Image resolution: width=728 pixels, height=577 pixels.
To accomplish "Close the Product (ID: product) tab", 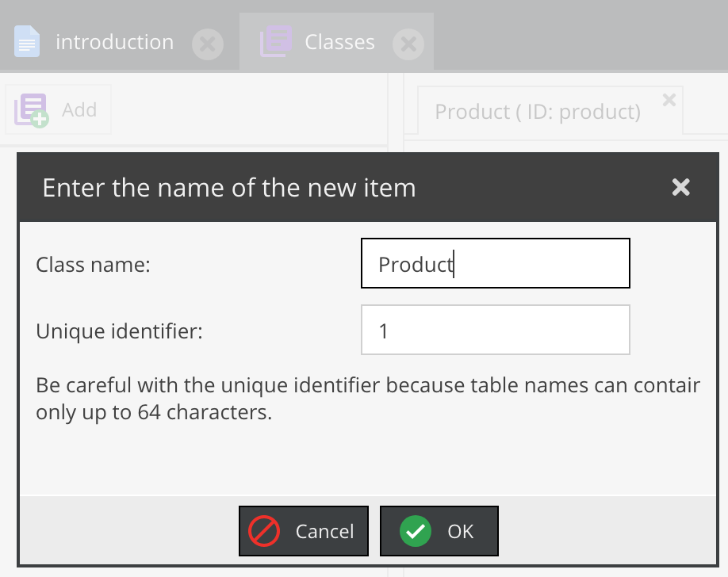I will pyautogui.click(x=669, y=100).
